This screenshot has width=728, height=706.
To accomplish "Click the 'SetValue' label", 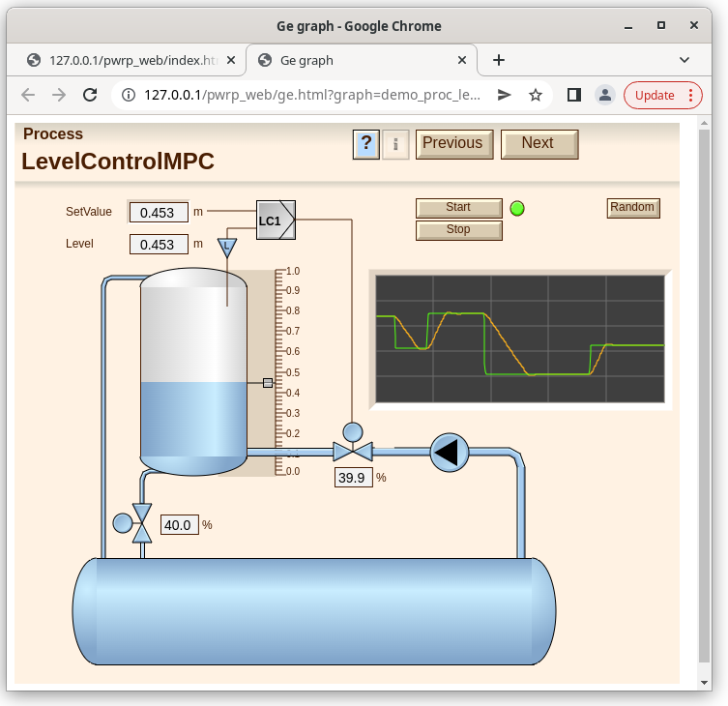I will click(x=89, y=212).
